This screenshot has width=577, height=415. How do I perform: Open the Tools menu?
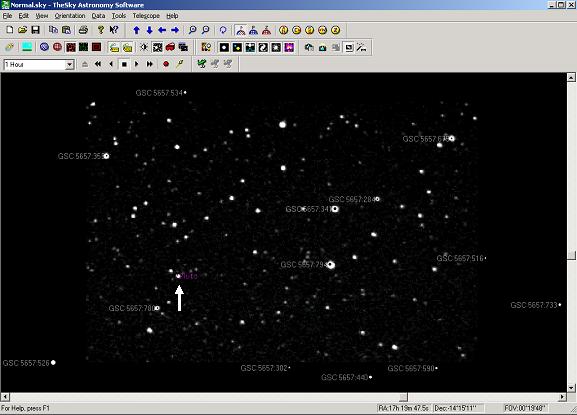point(119,16)
